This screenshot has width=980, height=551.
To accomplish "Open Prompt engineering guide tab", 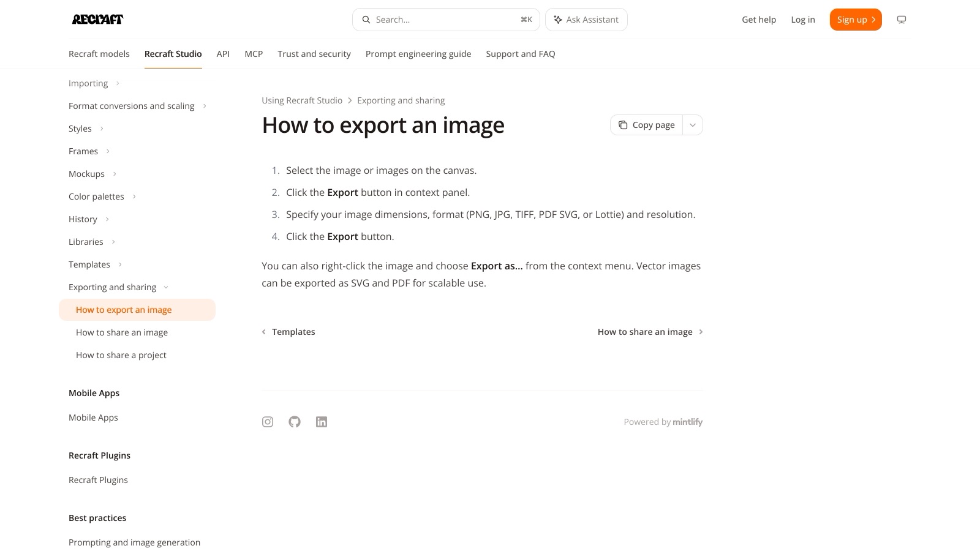I will point(418,54).
